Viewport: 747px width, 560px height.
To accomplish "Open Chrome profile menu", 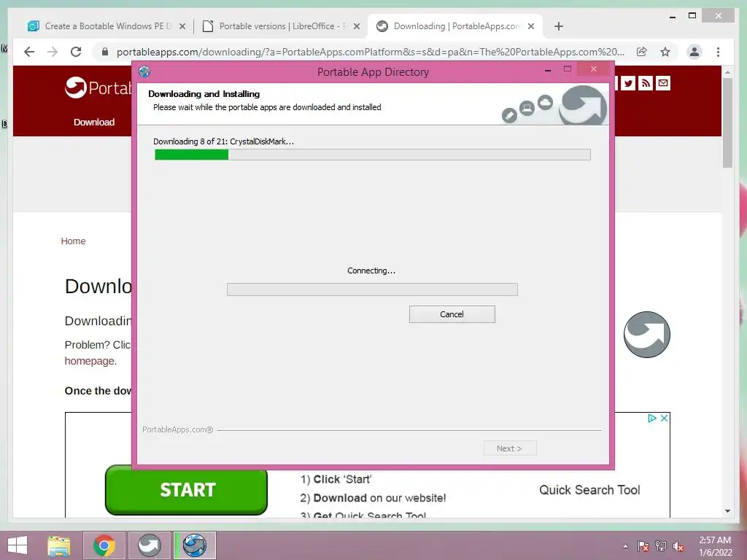I will [694, 52].
